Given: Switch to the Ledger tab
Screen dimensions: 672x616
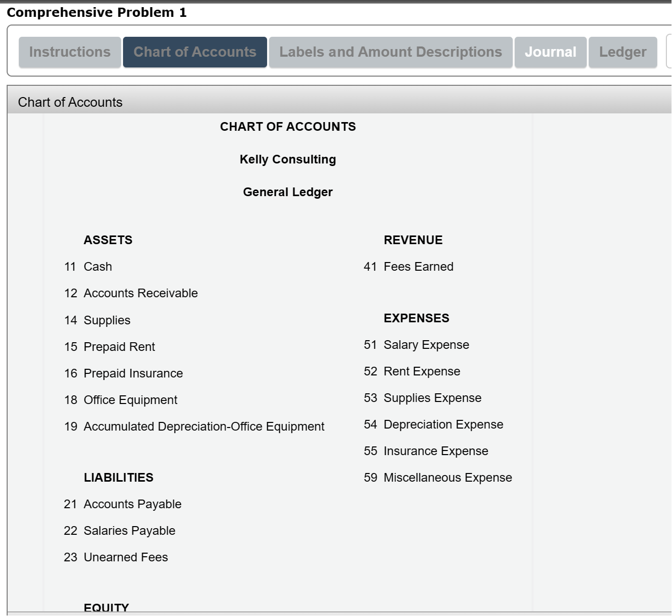Looking at the screenshot, I should click(623, 52).
